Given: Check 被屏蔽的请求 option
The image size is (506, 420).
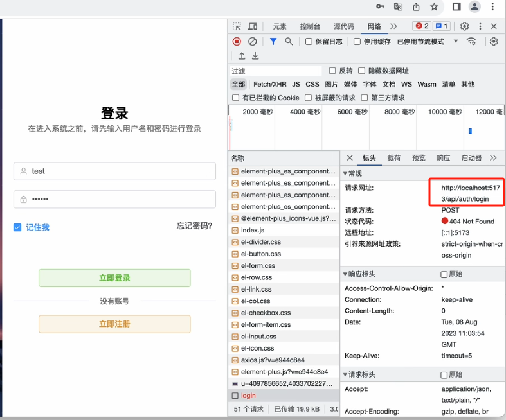Looking at the screenshot, I should click(x=308, y=98).
